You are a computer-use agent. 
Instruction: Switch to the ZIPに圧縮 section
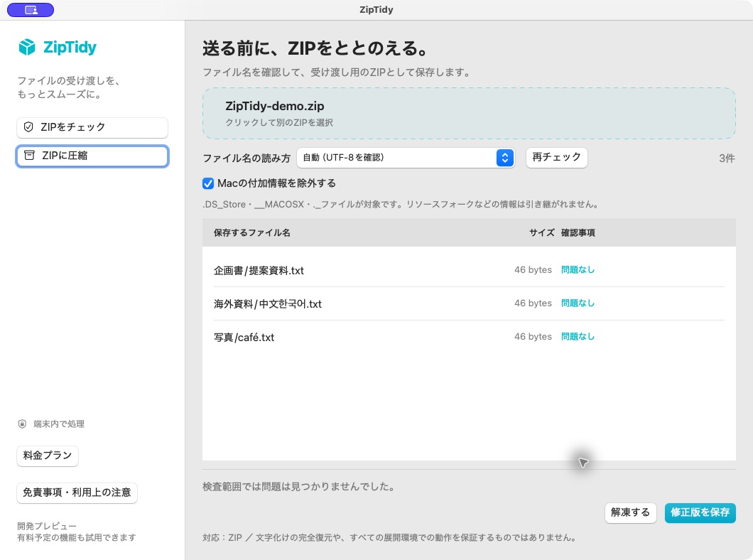tap(92, 156)
